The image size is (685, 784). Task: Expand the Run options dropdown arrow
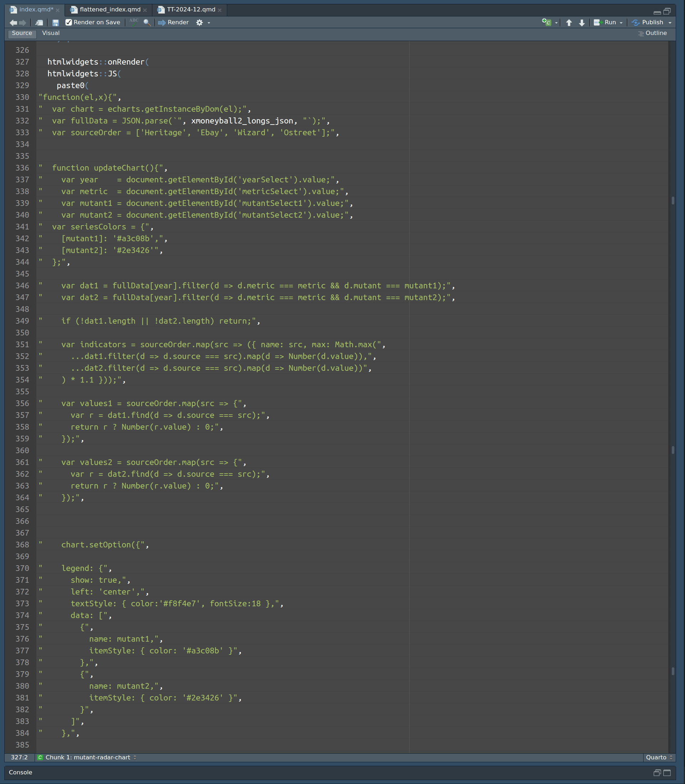pos(621,22)
